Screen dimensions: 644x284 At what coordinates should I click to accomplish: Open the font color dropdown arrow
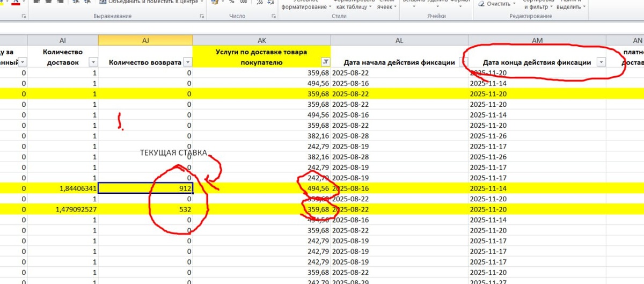[24, 2]
